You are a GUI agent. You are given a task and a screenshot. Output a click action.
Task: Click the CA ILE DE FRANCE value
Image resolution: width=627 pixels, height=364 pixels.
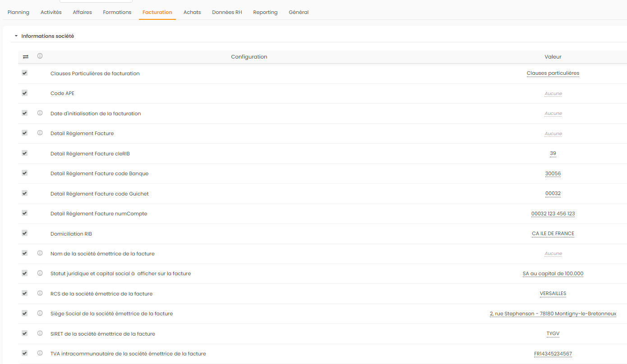tap(553, 233)
